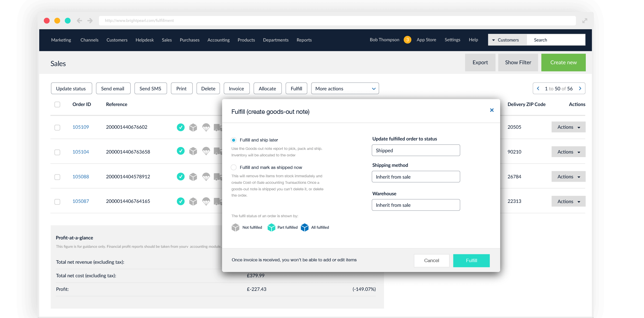Click the box fulfillment icon for order 105087
Screen dimensions: 644x318
(193, 201)
